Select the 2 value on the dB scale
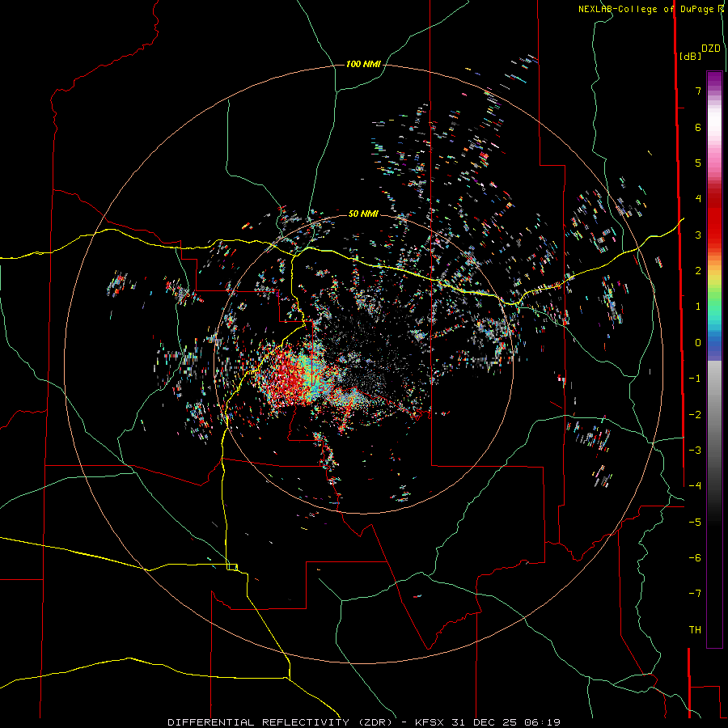Image resolution: width=728 pixels, height=728 pixels. 698,271
